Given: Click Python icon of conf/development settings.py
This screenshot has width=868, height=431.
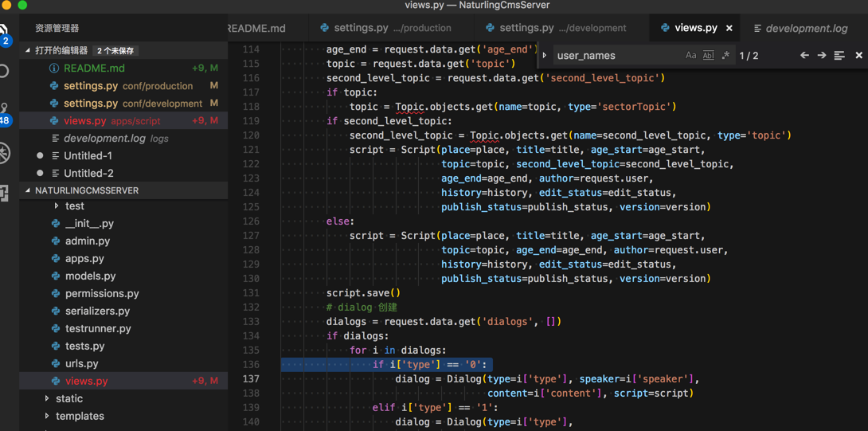Looking at the screenshot, I should pyautogui.click(x=54, y=104).
